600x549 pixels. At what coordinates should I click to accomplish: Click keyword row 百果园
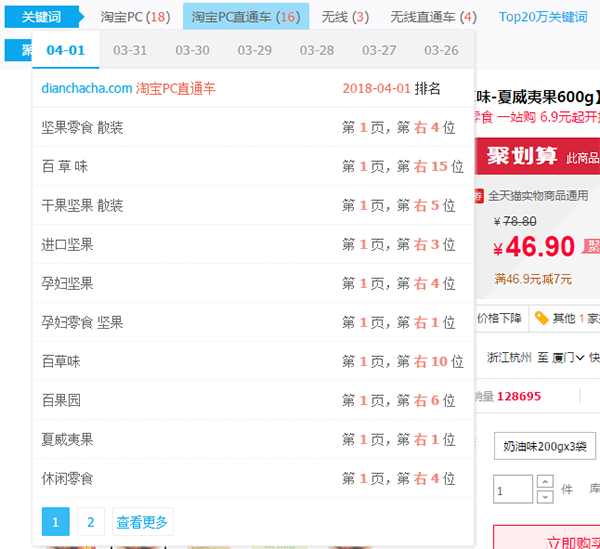(x=253, y=401)
